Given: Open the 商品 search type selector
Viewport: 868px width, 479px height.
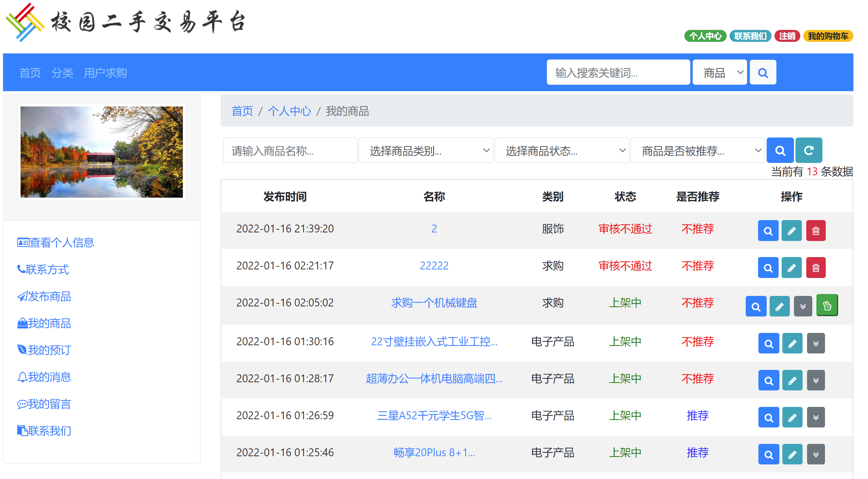Looking at the screenshot, I should tap(720, 72).
